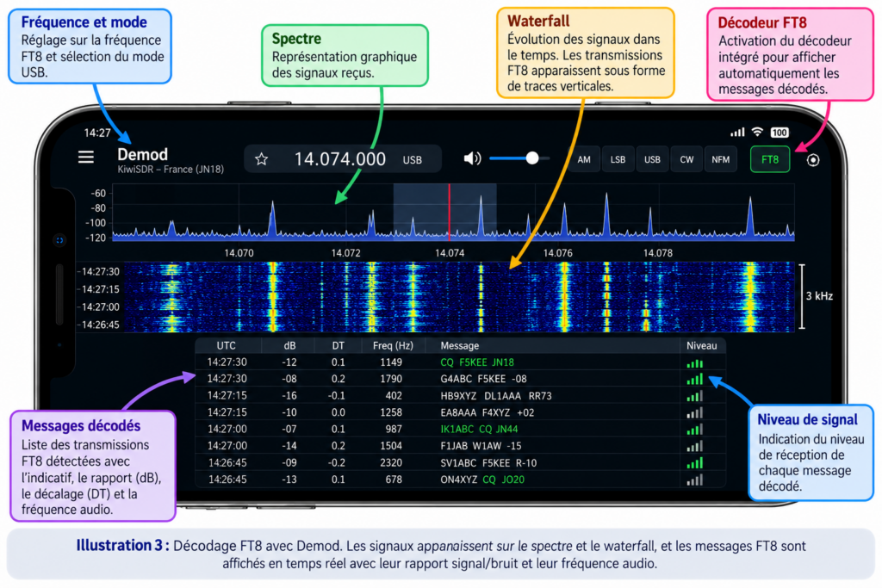882x588 pixels.
Task: Tap the cellular signal bars icon
Action: (737, 132)
